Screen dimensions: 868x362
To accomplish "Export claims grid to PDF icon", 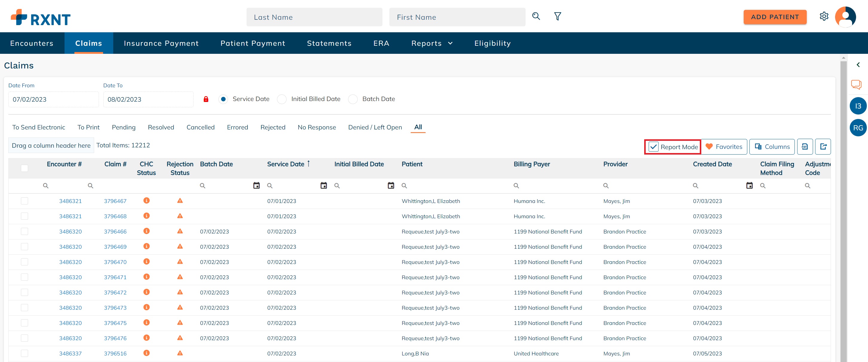I will tap(805, 146).
